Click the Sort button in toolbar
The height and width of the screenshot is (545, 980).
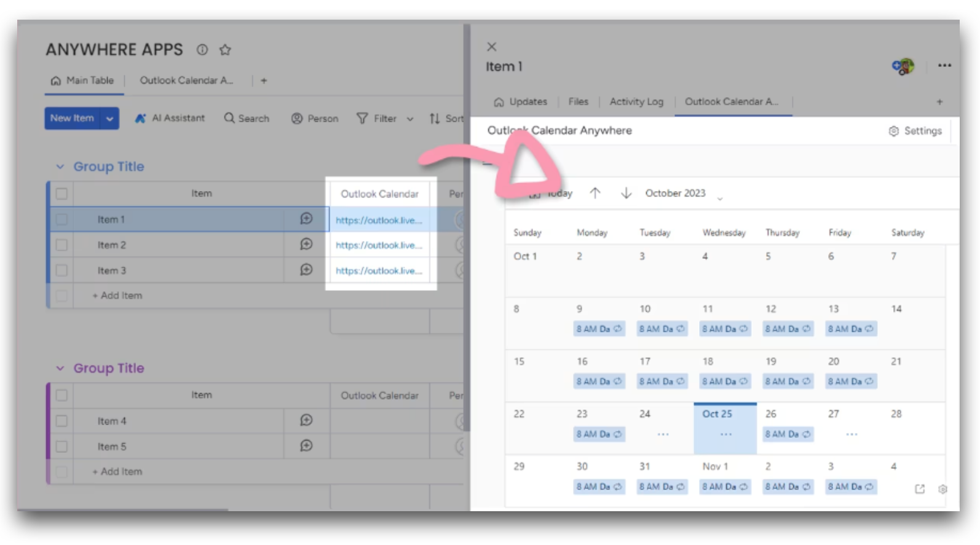tap(447, 118)
